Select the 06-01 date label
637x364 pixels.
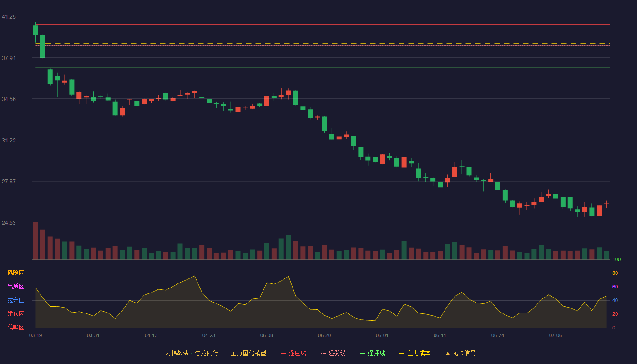382,335
